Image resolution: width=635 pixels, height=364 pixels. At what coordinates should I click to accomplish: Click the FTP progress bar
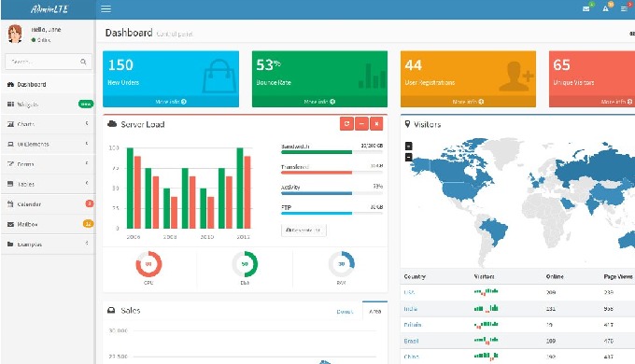(332, 214)
